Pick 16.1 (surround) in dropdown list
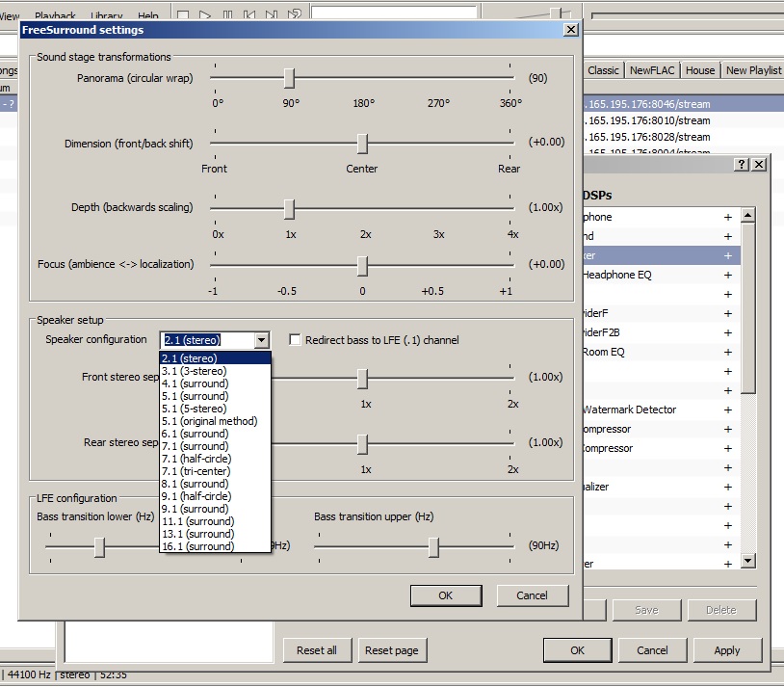The width and height of the screenshot is (784, 687). coord(198,546)
